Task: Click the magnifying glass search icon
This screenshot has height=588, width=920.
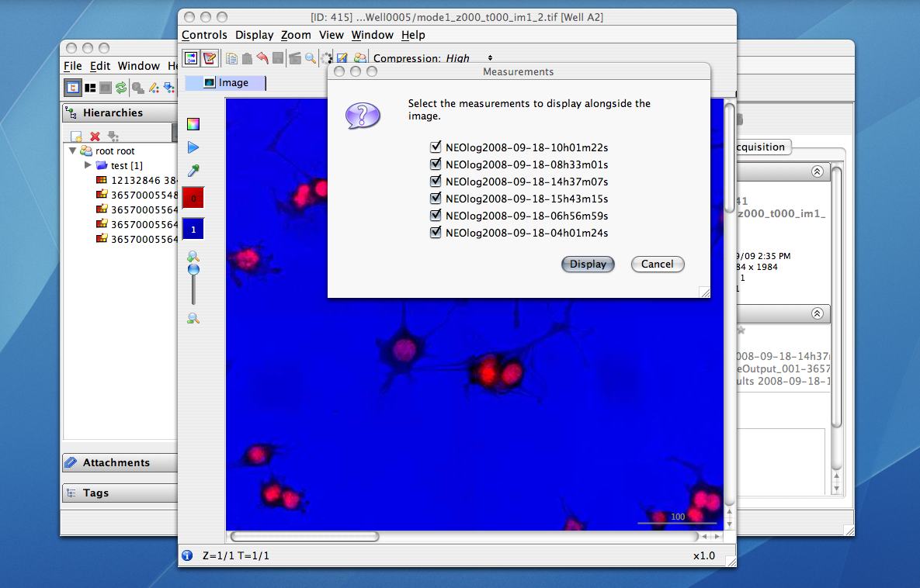Action: click(311, 58)
